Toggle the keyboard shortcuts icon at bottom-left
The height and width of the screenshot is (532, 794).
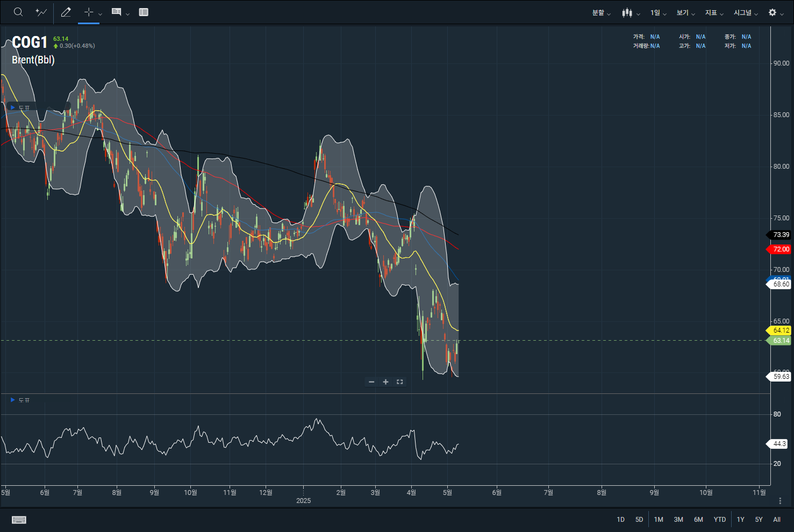[x=19, y=520]
